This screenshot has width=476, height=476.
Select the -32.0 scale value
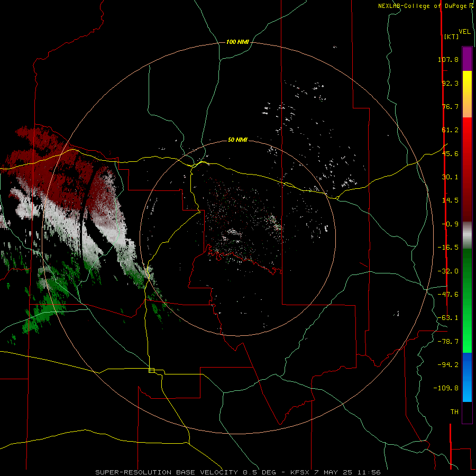tap(448, 271)
